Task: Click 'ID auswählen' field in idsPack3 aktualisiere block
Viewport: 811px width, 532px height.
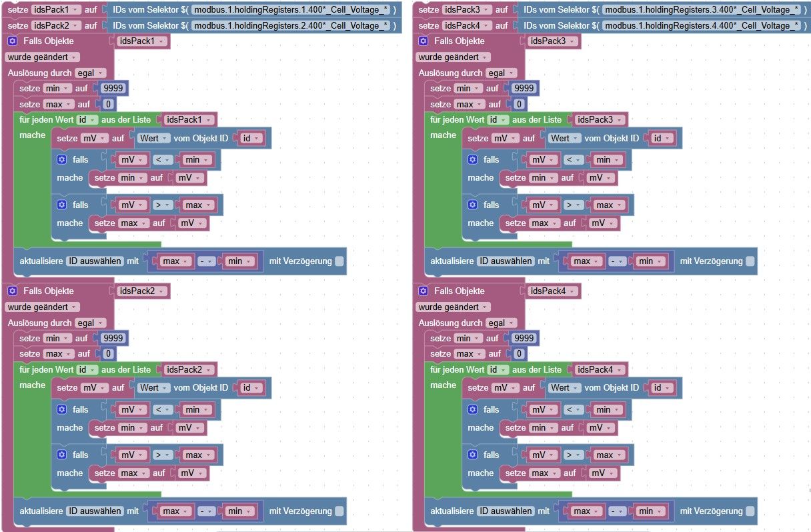Action: (506, 261)
